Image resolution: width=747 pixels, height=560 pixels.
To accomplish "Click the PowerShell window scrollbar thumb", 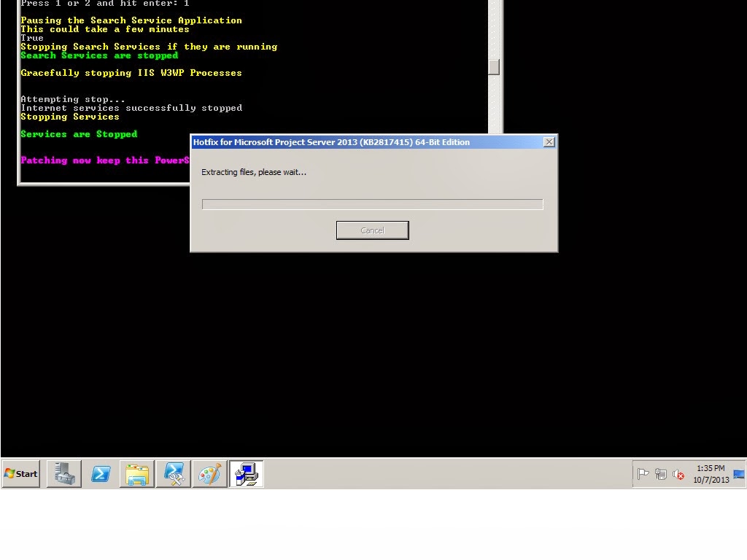I will [494, 66].
